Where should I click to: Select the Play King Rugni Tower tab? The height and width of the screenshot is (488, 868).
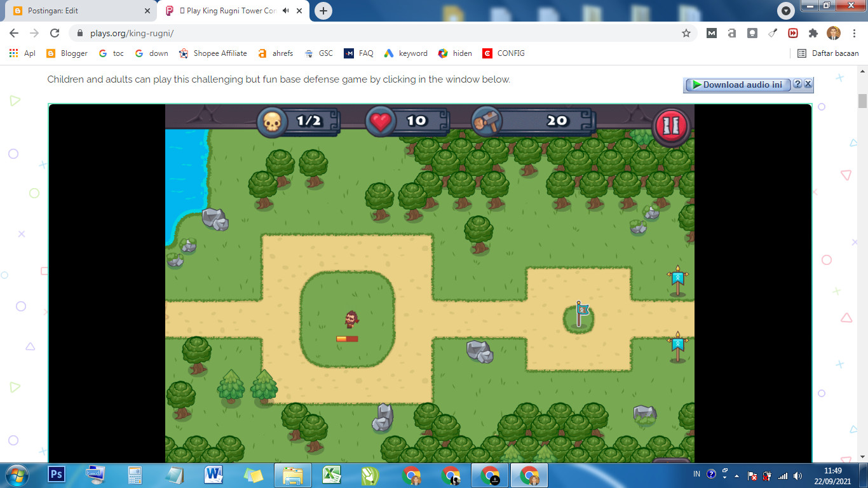(x=229, y=11)
